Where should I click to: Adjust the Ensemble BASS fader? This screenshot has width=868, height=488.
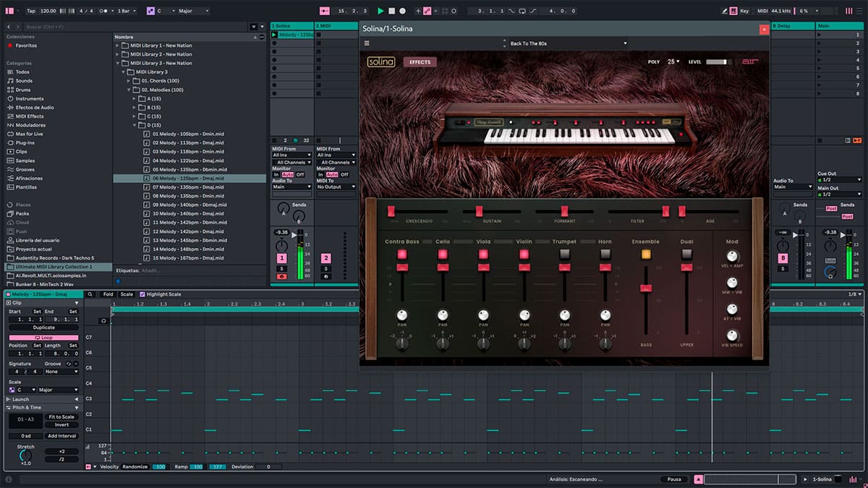[x=645, y=288]
